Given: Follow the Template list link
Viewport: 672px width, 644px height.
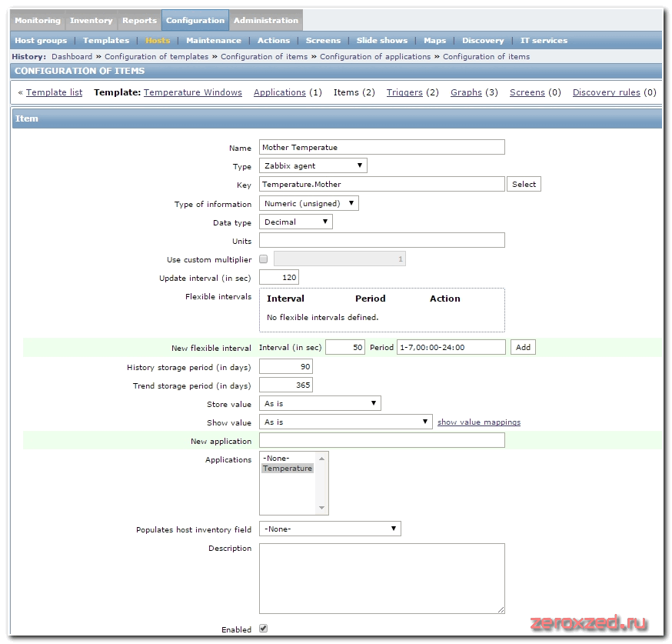Looking at the screenshot, I should [54, 92].
